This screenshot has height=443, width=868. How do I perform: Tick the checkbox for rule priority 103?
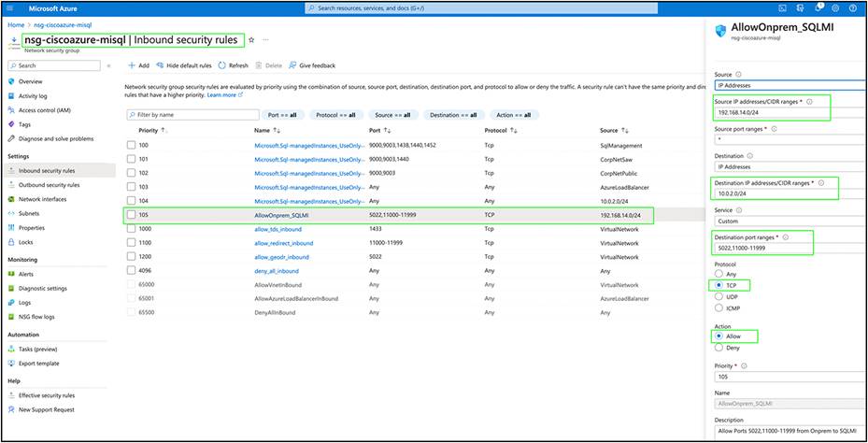click(131, 187)
